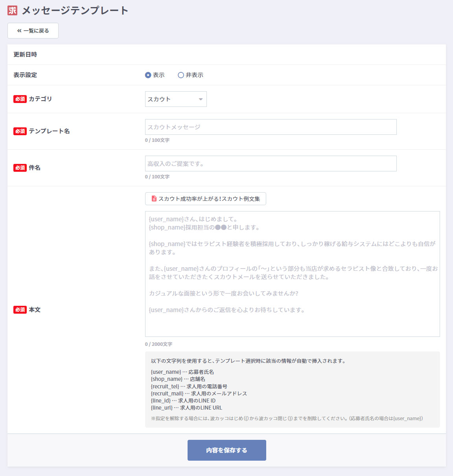
Task: Click the red document icon for scout examples
Action: pos(154,199)
